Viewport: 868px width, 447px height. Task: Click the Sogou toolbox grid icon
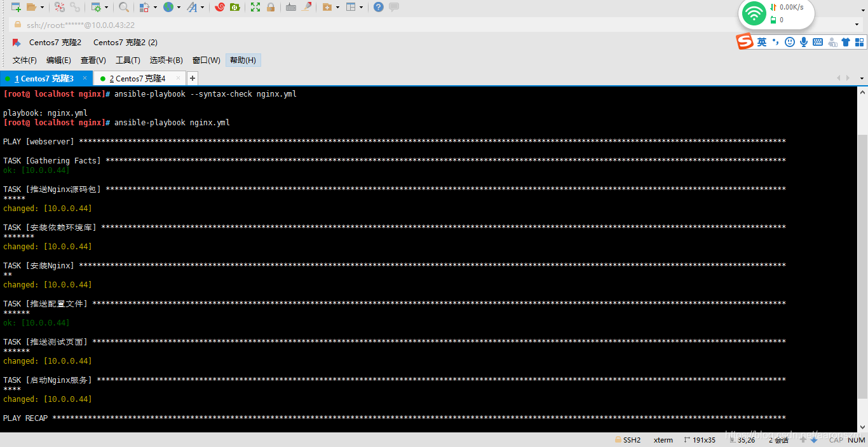point(860,42)
